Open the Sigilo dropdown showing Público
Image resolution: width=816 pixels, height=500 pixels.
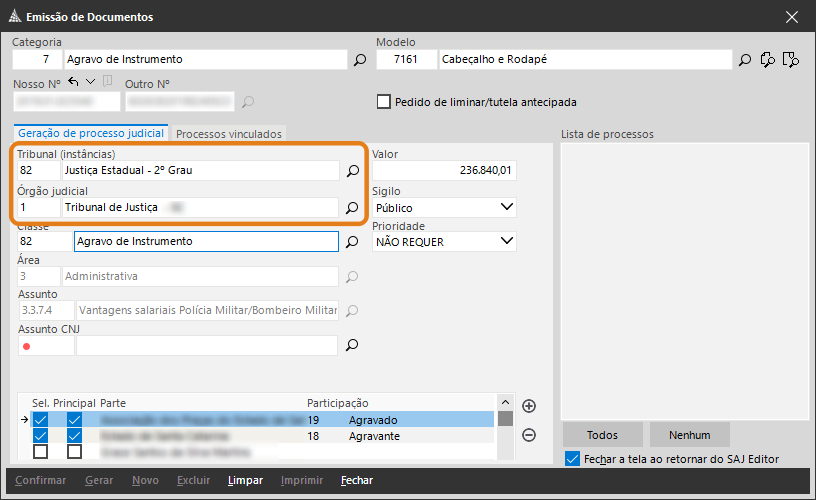tap(444, 208)
